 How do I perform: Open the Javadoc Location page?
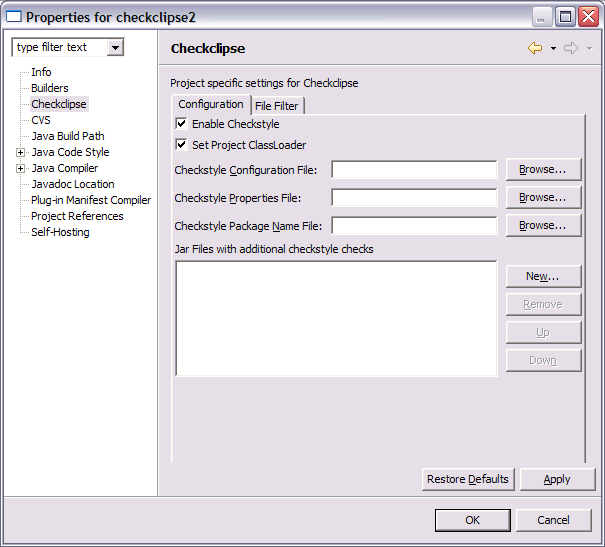(x=73, y=184)
